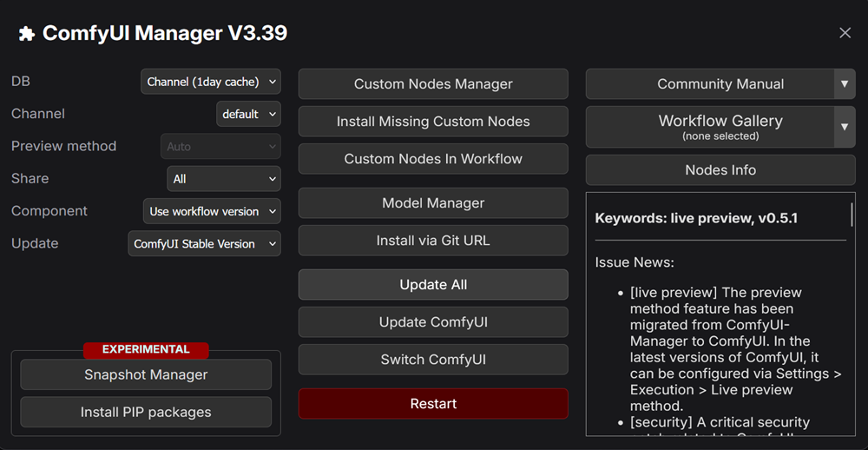Image resolution: width=868 pixels, height=450 pixels.
Task: Click the 'ComfyUI Manager V3.39' title text
Action: [165, 34]
